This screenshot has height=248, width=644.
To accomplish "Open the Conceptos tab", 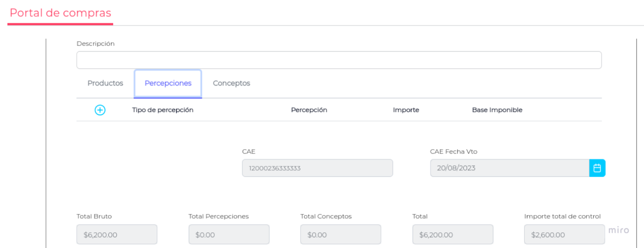I will (x=231, y=83).
